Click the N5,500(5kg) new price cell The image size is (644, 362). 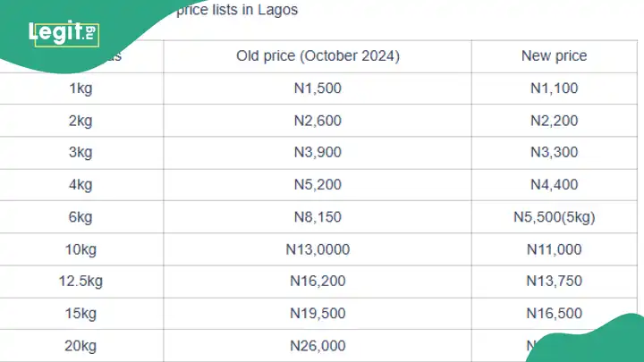coord(554,217)
